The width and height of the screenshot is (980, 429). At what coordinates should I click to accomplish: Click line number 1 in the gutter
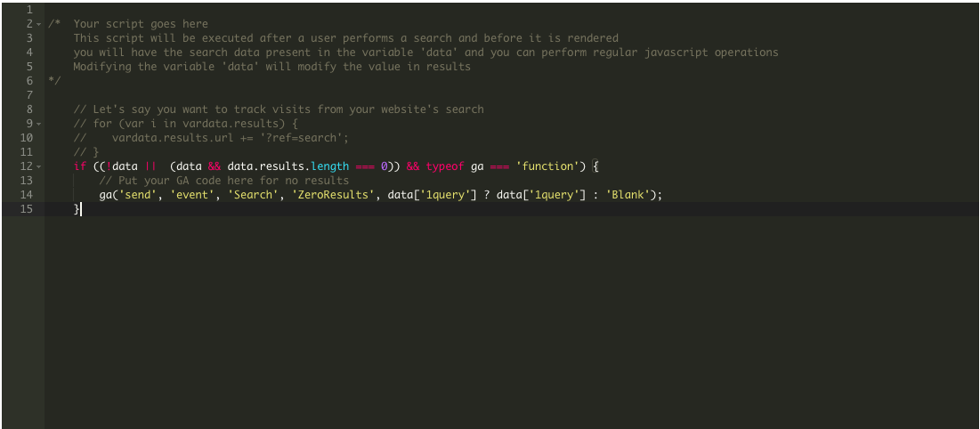click(28, 10)
